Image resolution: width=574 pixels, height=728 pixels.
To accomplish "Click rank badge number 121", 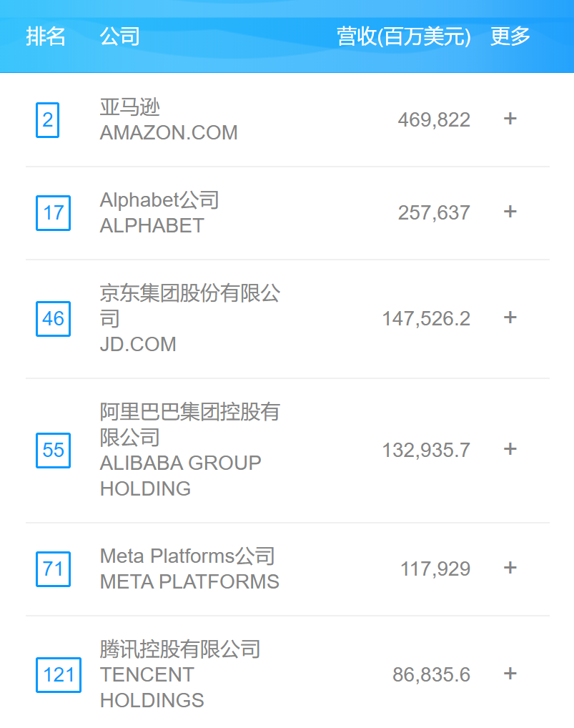I will pyautogui.click(x=59, y=675).
